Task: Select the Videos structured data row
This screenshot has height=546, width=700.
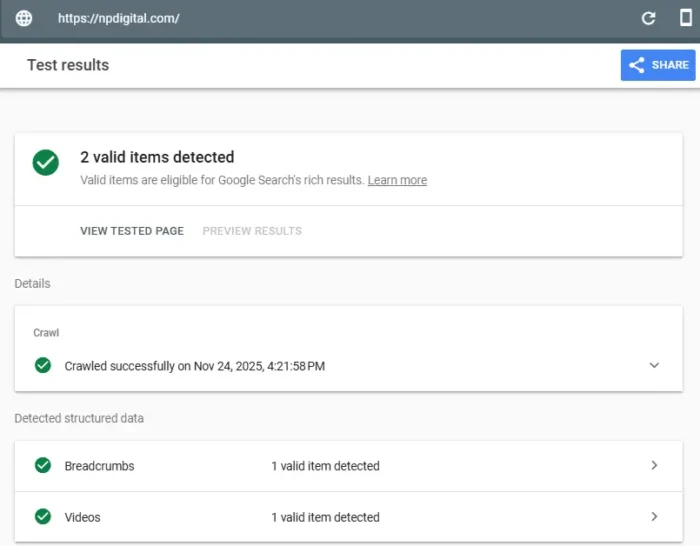Action: (348, 517)
